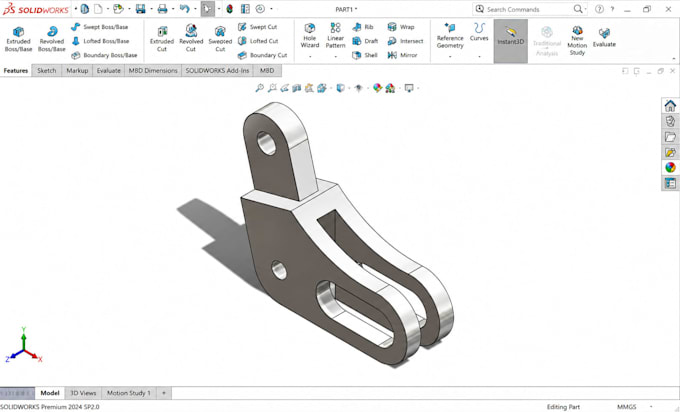Open Hide/Show Items in view toolbar

click(359, 88)
